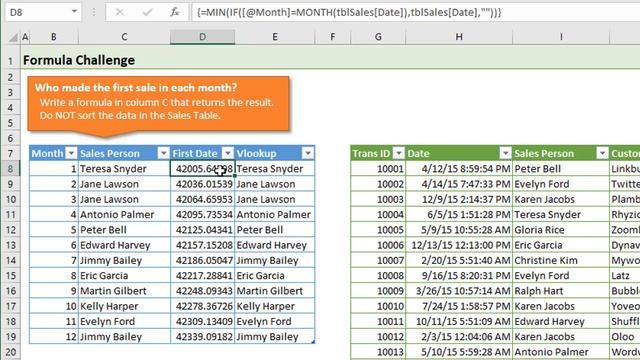Screen dimensions: 640x360
Task: Click Date cell 4/12/15 8:59:54 PM
Action: pyautogui.click(x=459, y=169)
